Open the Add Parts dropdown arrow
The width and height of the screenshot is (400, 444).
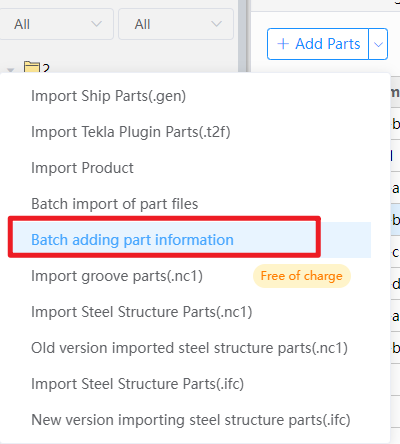378,44
